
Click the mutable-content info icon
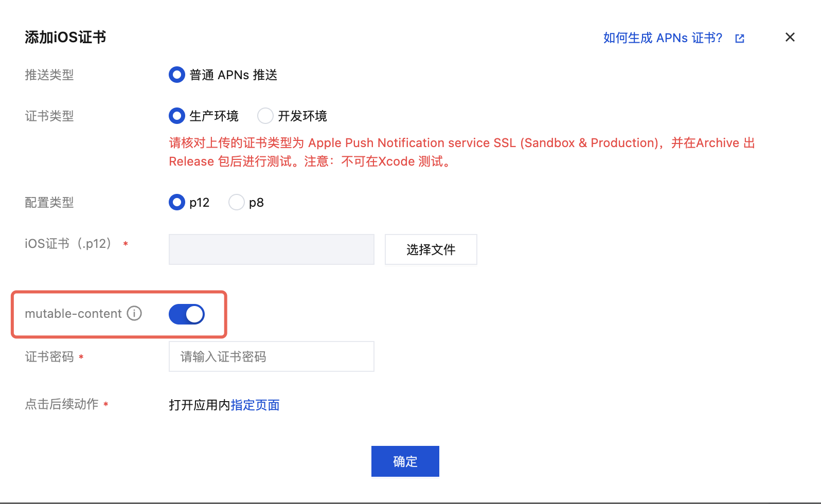(134, 313)
